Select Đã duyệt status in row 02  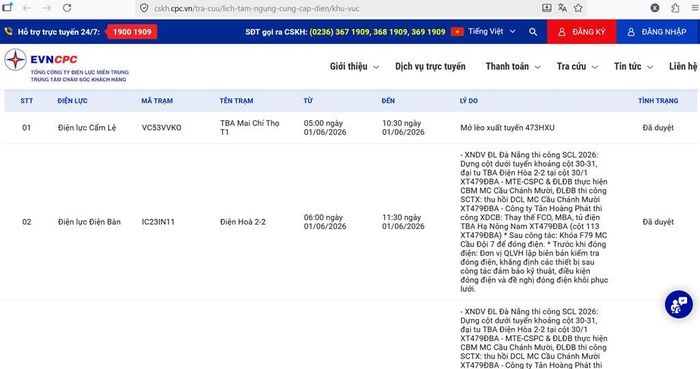tap(658, 222)
